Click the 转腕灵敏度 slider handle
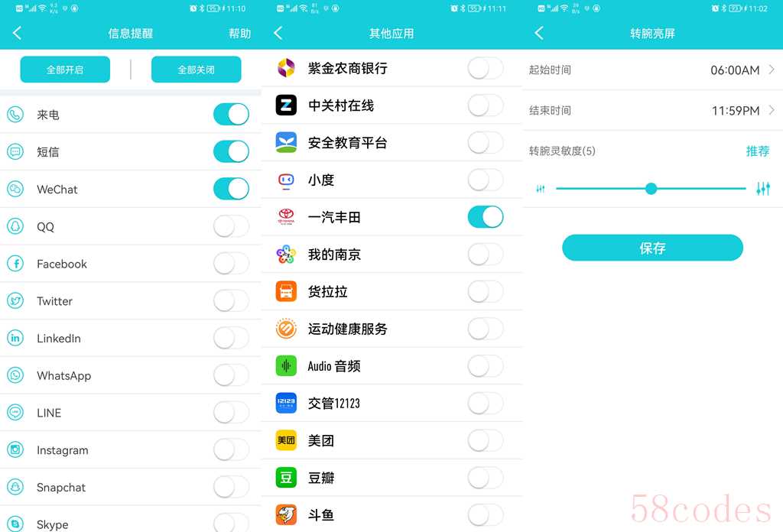Image resolution: width=783 pixels, height=532 pixels. (x=651, y=189)
